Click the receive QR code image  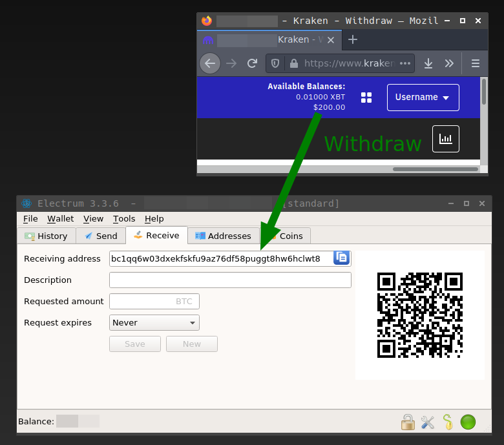(x=420, y=315)
